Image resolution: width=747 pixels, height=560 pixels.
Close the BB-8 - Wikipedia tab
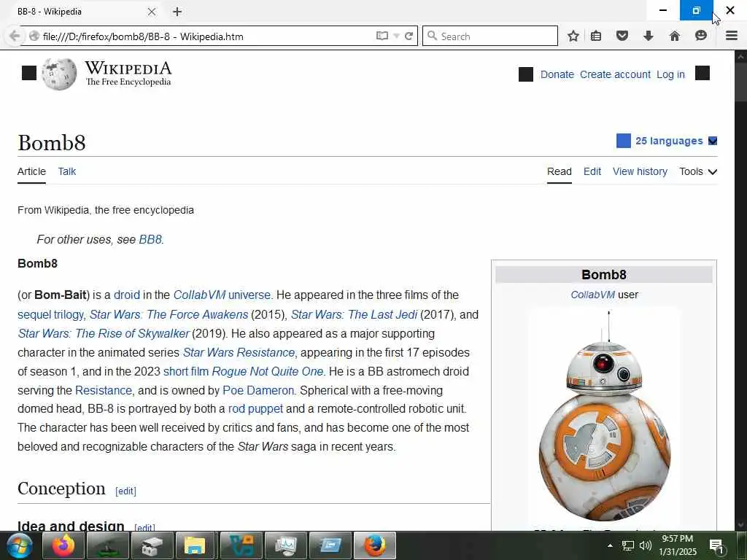point(152,12)
